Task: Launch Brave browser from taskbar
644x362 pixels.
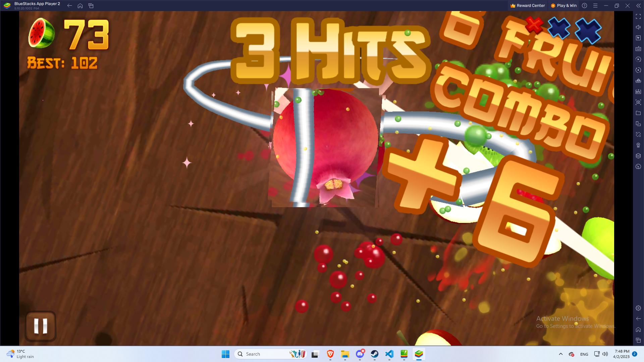Action: pos(330,354)
